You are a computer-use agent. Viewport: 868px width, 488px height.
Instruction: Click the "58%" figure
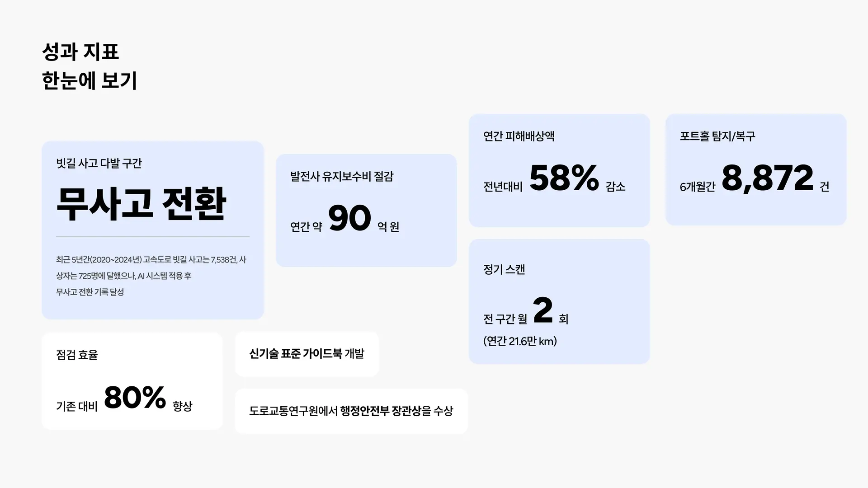click(x=564, y=178)
